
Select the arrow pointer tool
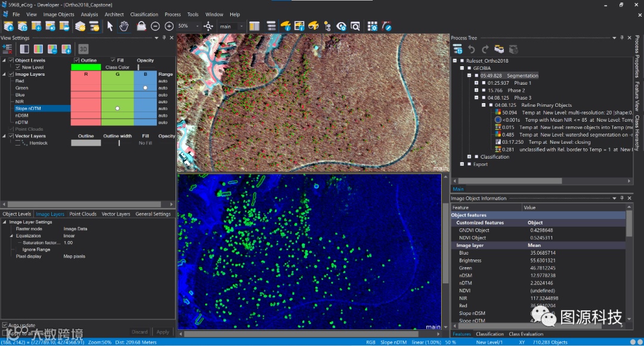click(x=110, y=26)
